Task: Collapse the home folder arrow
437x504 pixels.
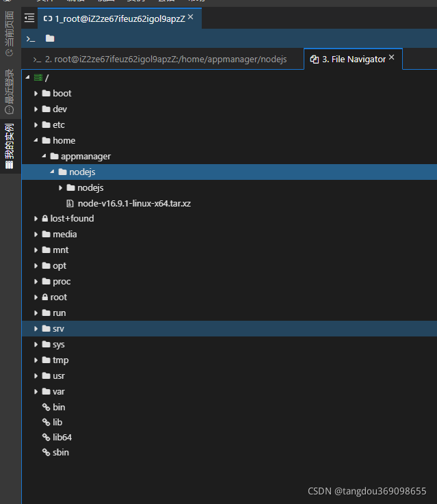Action: pyautogui.click(x=36, y=140)
